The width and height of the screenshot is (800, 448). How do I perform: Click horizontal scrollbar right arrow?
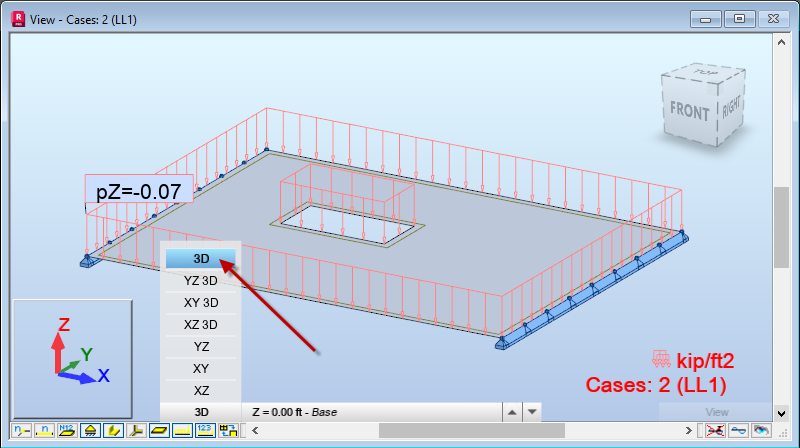pyautogui.click(x=688, y=431)
